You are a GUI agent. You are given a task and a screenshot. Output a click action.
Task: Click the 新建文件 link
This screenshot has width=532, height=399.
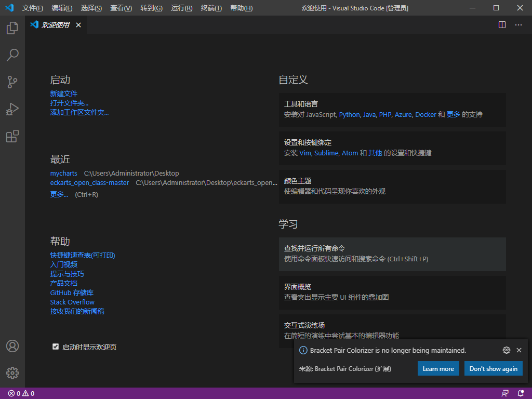click(x=64, y=94)
